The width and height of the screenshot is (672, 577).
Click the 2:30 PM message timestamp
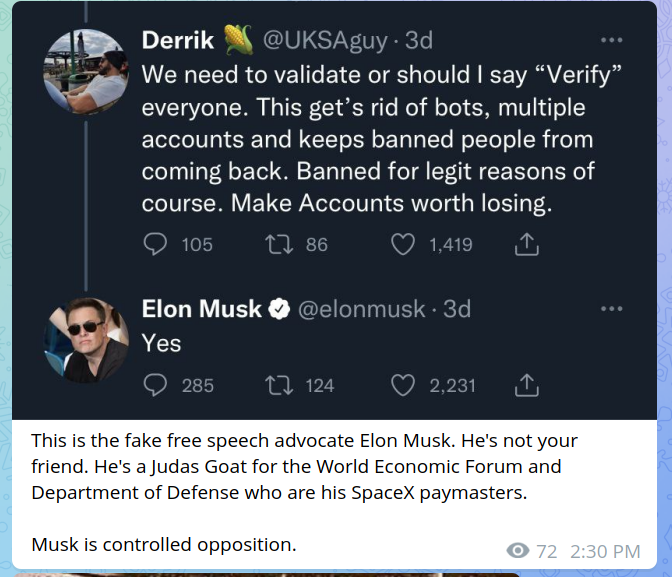(604, 551)
